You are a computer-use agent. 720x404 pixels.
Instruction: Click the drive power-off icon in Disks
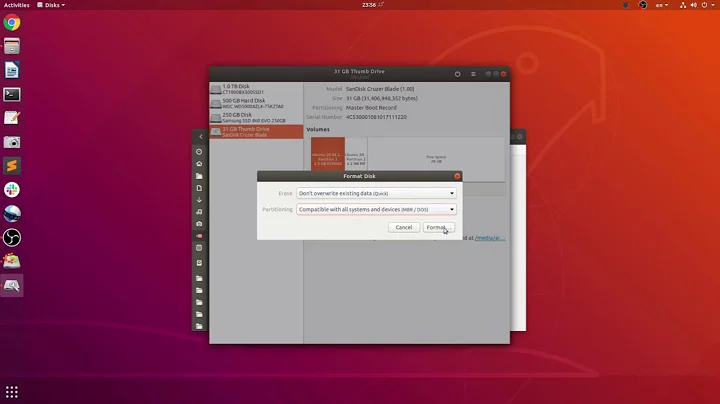tap(457, 74)
